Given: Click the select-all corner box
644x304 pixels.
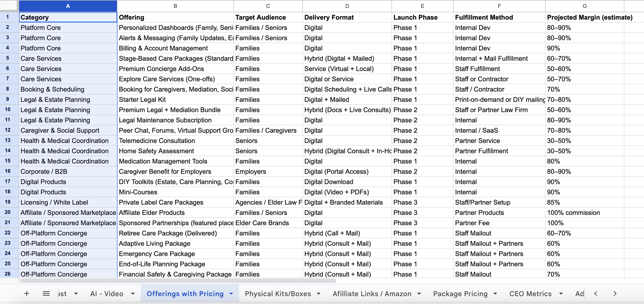Looking at the screenshot, I should pyautogui.click(x=9, y=6).
